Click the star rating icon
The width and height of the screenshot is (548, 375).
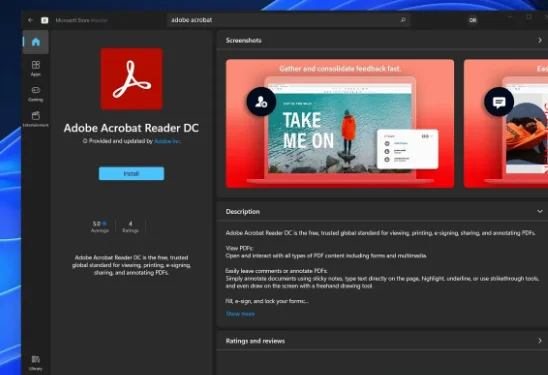pos(104,224)
